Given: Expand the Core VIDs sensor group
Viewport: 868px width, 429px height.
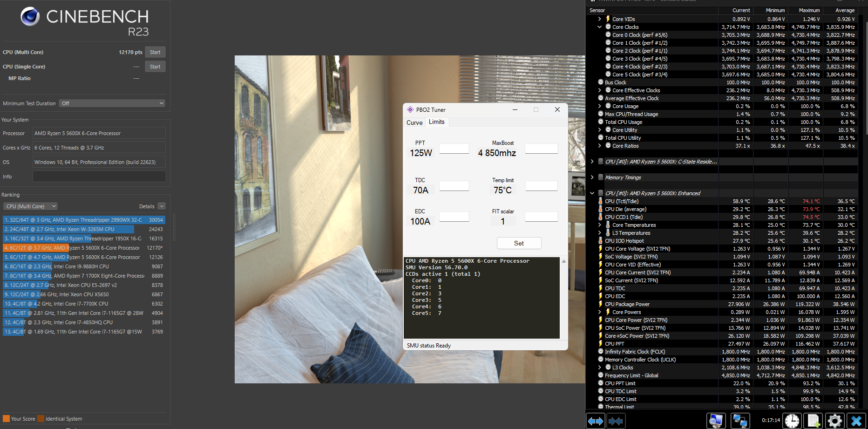Looking at the screenshot, I should tap(600, 19).
